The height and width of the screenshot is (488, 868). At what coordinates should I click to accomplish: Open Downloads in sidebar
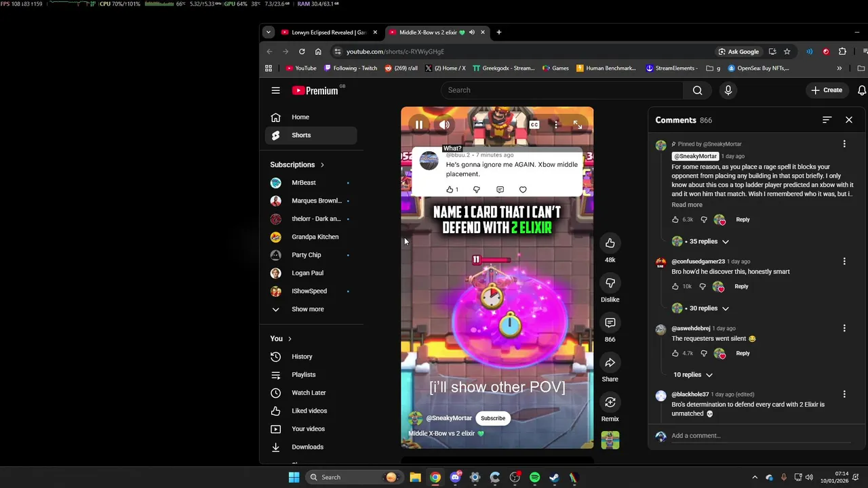[x=311, y=447]
